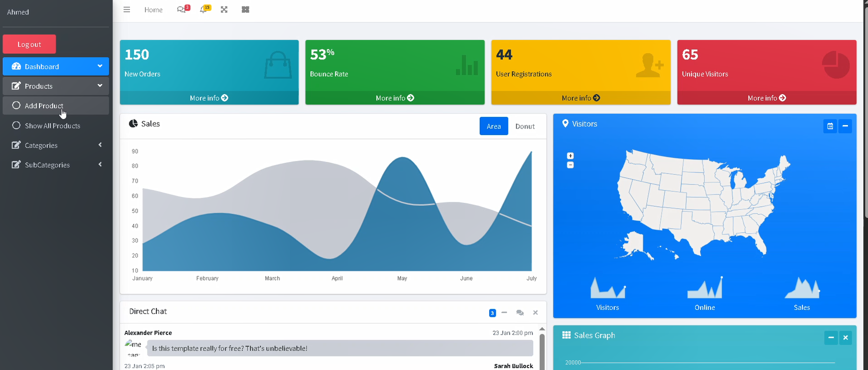Close the Sales Graph card
868x370 pixels.
846,337
